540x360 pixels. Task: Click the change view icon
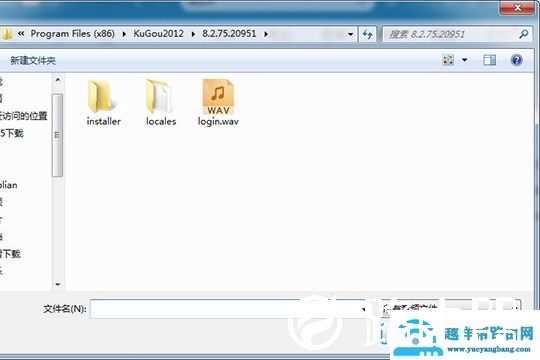click(448, 60)
